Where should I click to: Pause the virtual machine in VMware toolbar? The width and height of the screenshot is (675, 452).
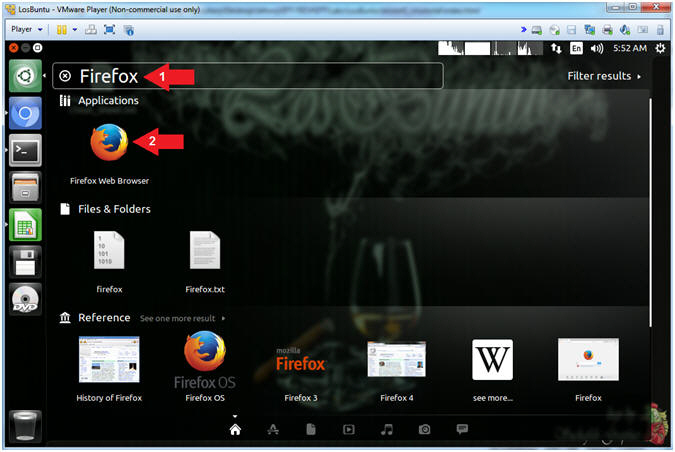pos(62,30)
